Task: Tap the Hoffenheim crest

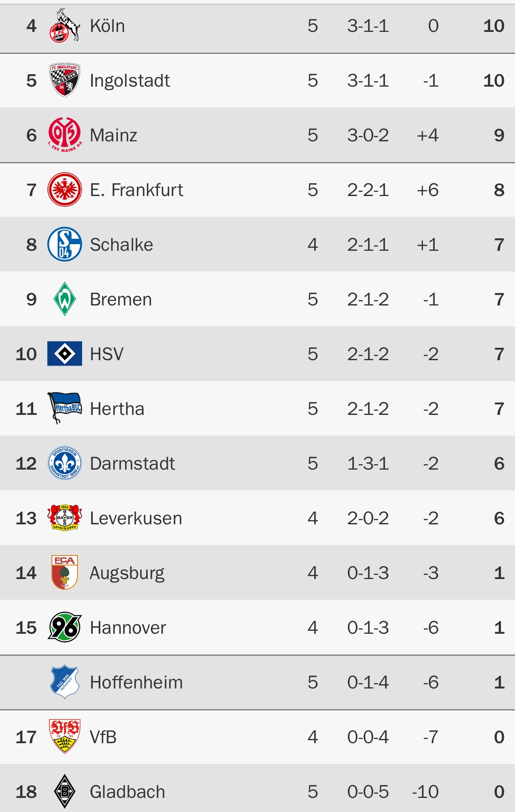Action: tap(65, 682)
